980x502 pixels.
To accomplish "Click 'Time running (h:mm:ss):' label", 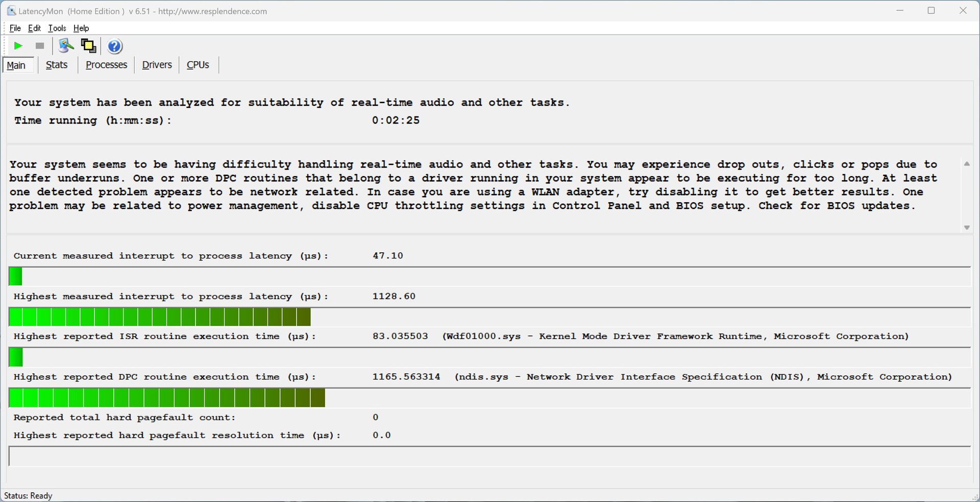I will tap(93, 121).
